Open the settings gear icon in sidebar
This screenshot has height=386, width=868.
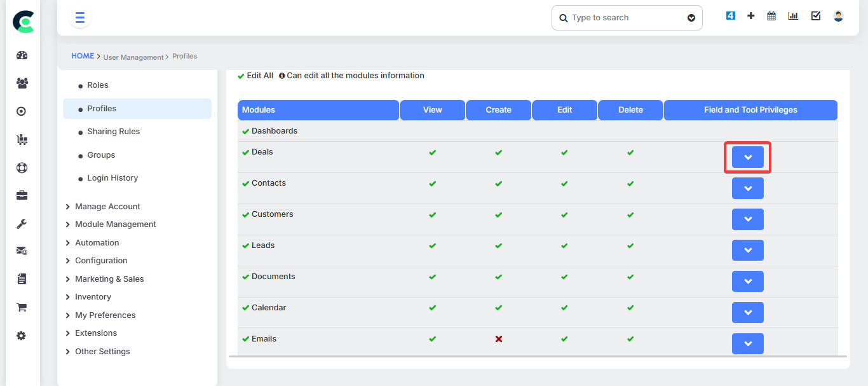[x=22, y=336]
